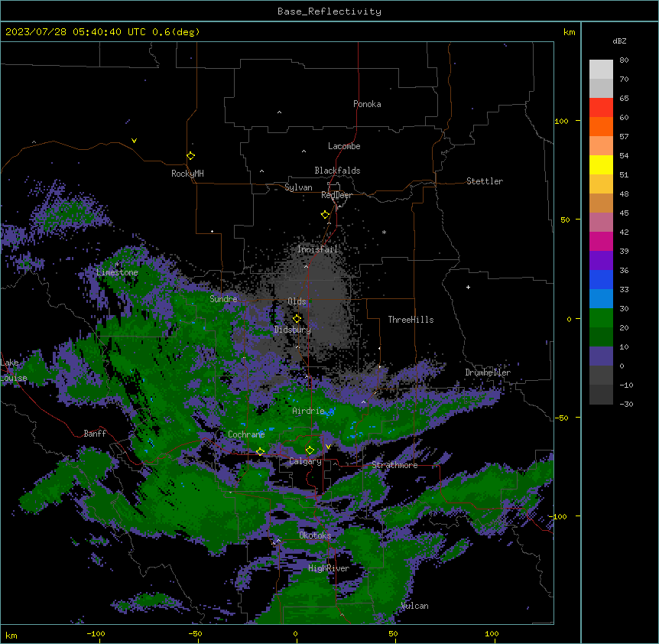
Task: Click the Base_Reflectivity title text
Action: coord(329,11)
